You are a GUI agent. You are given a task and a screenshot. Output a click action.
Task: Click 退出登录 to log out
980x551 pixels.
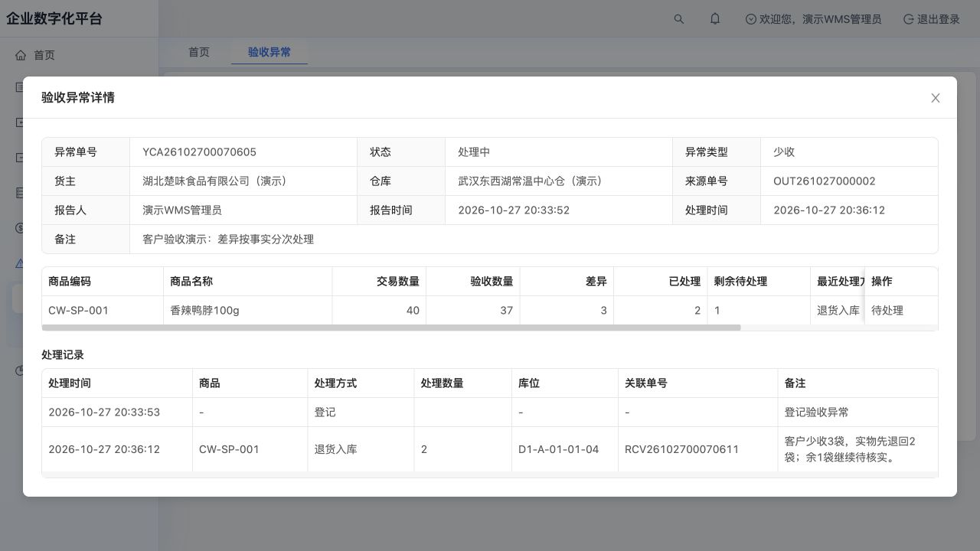pos(932,19)
